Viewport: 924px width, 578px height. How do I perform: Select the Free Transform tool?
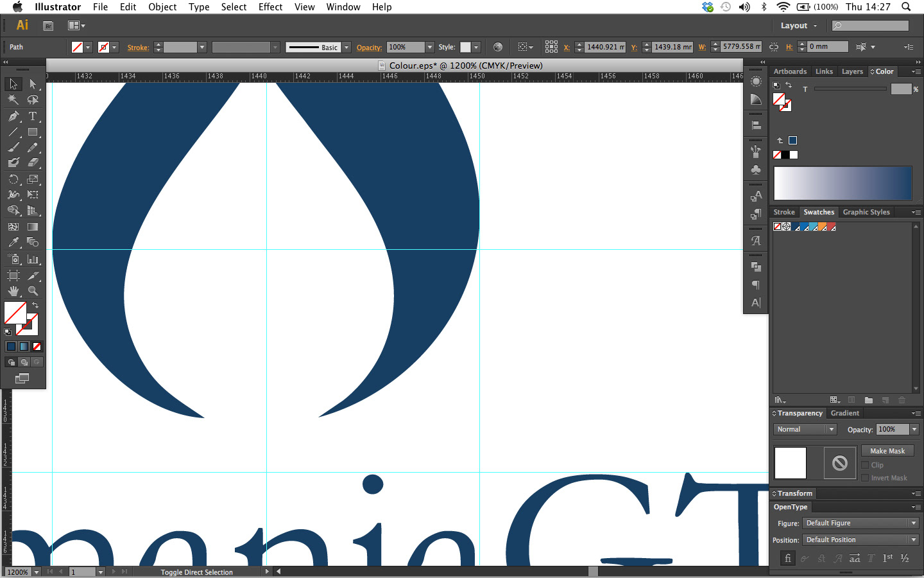coord(33,195)
